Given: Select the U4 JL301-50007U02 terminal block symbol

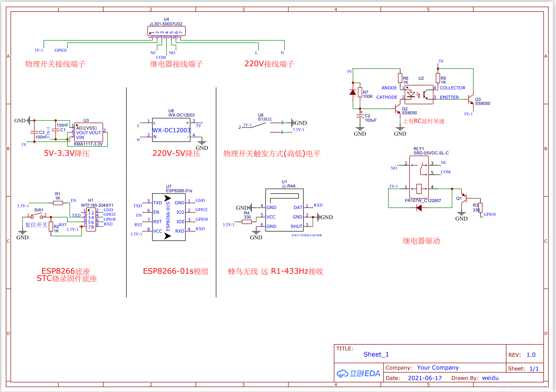Looking at the screenshot, I should coord(166,31).
